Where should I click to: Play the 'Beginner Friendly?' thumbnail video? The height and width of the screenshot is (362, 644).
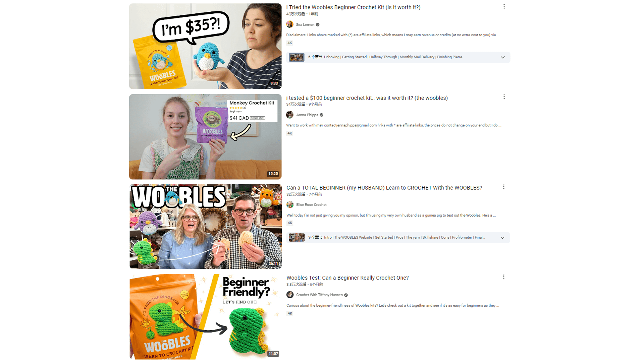[x=205, y=317]
